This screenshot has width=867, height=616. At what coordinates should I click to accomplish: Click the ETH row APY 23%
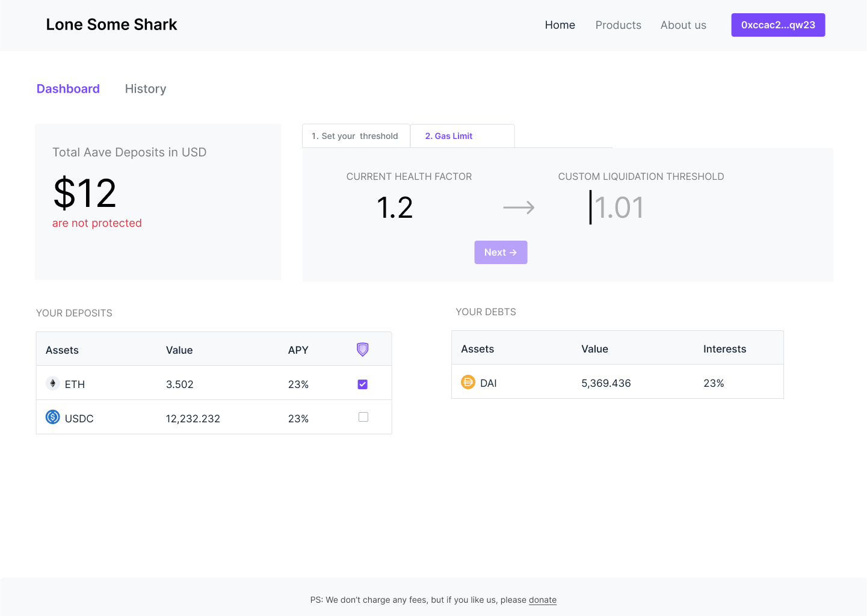coord(298,384)
